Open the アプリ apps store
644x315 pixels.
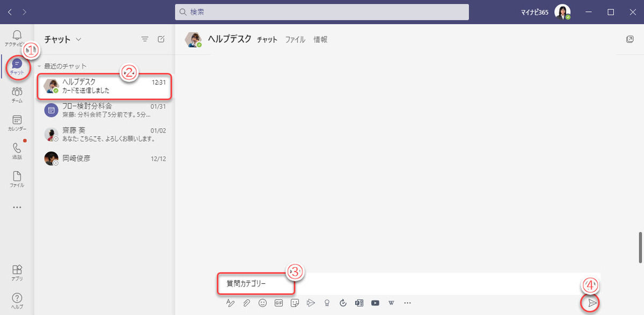tap(17, 273)
